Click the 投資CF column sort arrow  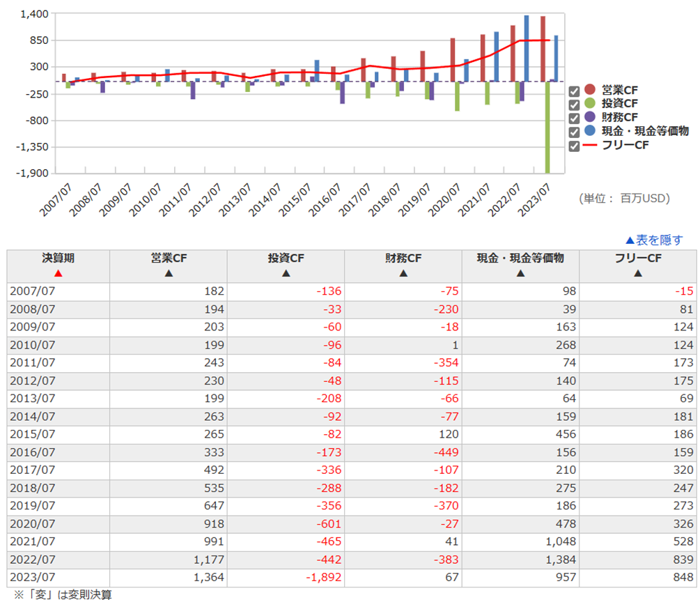(x=286, y=274)
